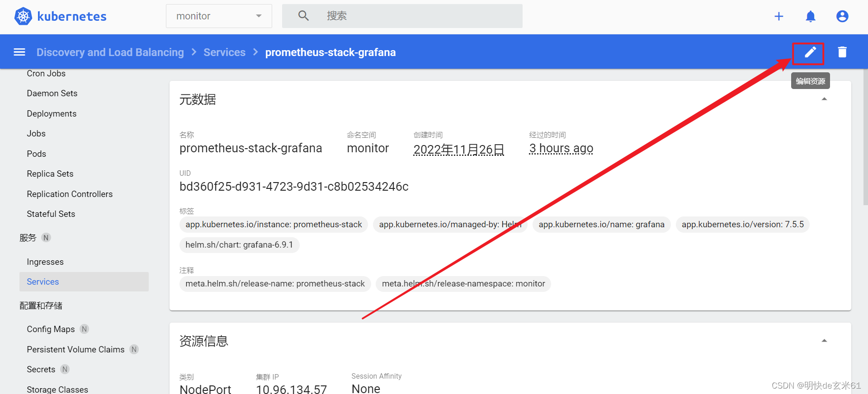Click the name value prometheus-stack-grafana in metadata
Image resolution: width=868 pixels, height=394 pixels.
[251, 148]
